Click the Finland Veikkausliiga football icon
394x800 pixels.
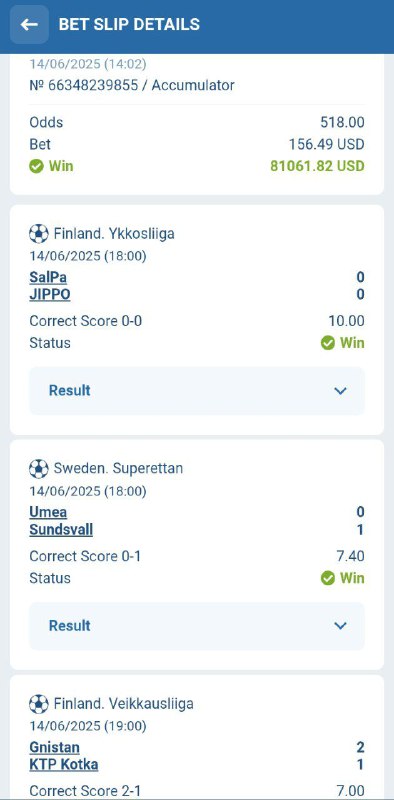[38, 704]
